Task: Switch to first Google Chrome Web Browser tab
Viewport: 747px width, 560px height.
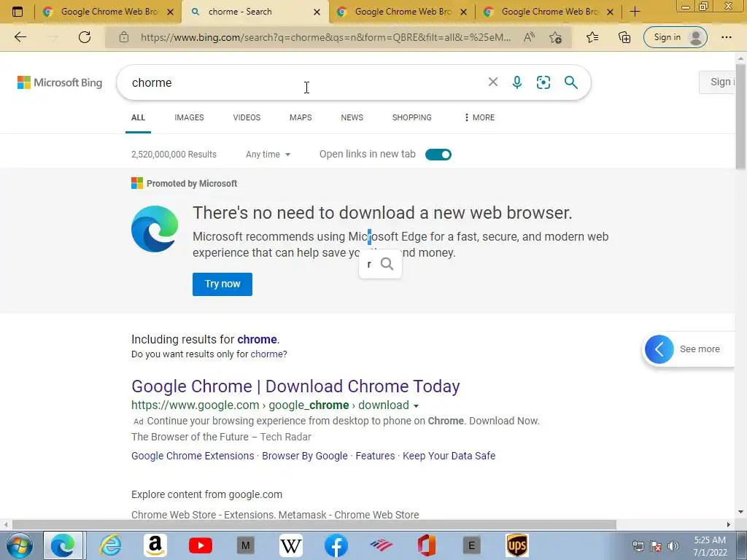Action: click(x=109, y=12)
